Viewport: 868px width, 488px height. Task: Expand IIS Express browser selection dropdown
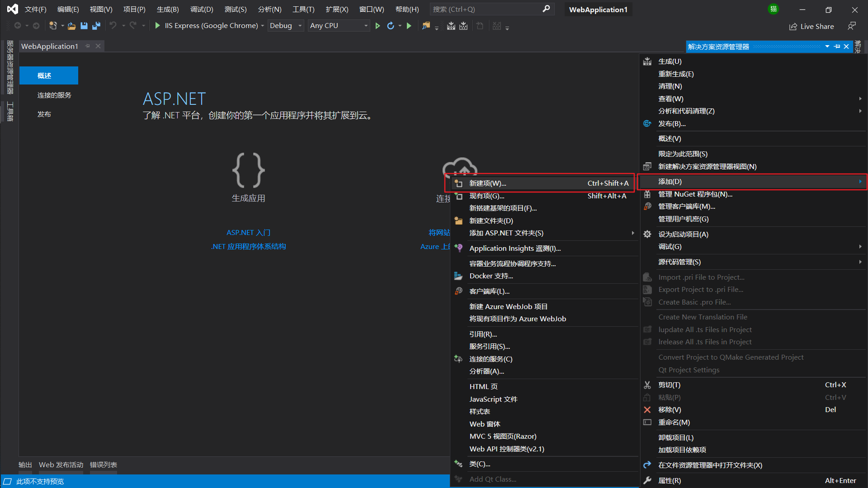coord(262,26)
